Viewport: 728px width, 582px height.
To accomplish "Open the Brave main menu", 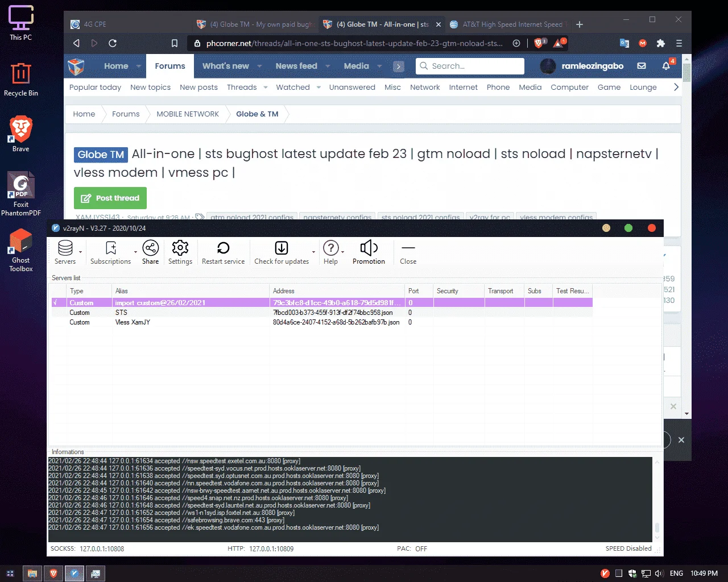I will tap(679, 43).
